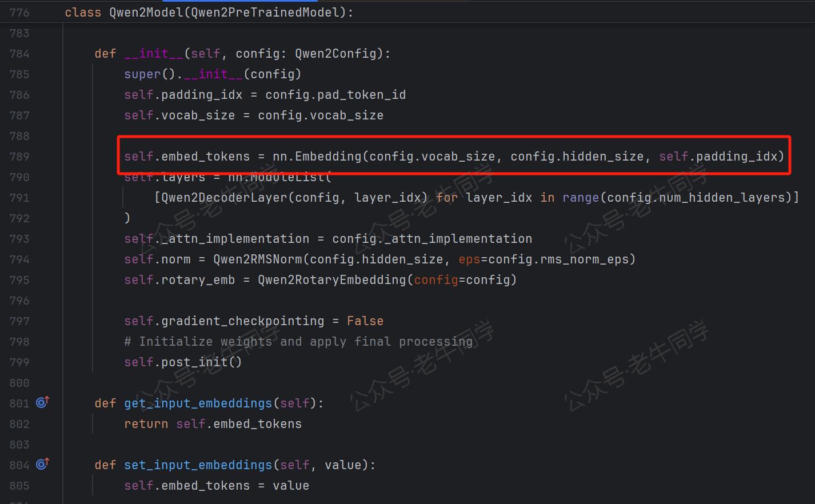Jump to sticky header class Qwen2Model line
815x504 pixels.
(x=209, y=13)
